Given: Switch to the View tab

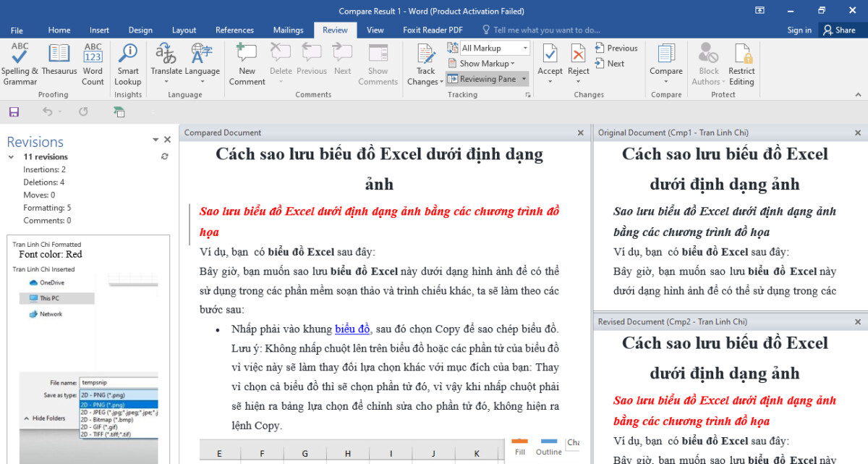Looking at the screenshot, I should [x=375, y=30].
